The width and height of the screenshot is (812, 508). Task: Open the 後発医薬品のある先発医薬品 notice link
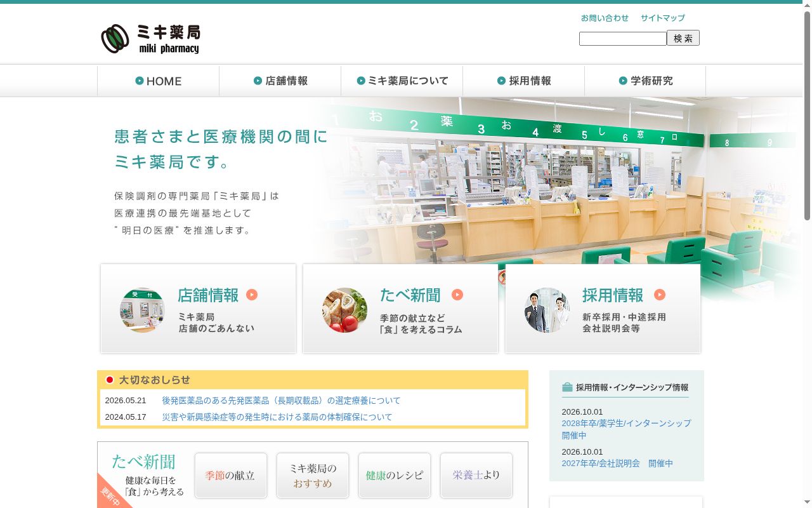[x=281, y=401]
